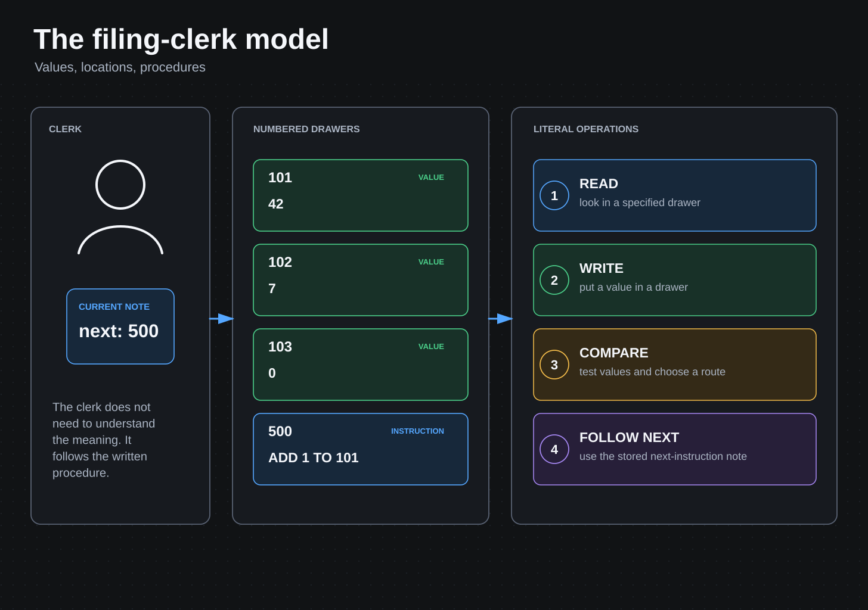Viewport: 868px width, 610px height.
Task: Click the title "The filing-clerk model"
Action: point(181,39)
